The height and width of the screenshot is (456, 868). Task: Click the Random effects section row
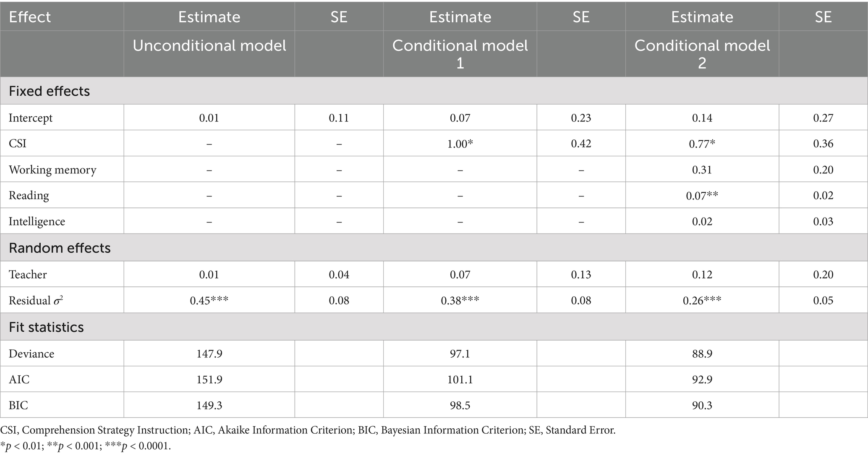pos(60,248)
